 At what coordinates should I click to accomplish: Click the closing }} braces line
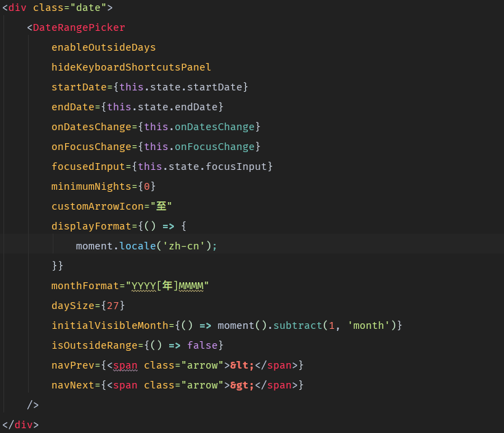click(x=58, y=266)
